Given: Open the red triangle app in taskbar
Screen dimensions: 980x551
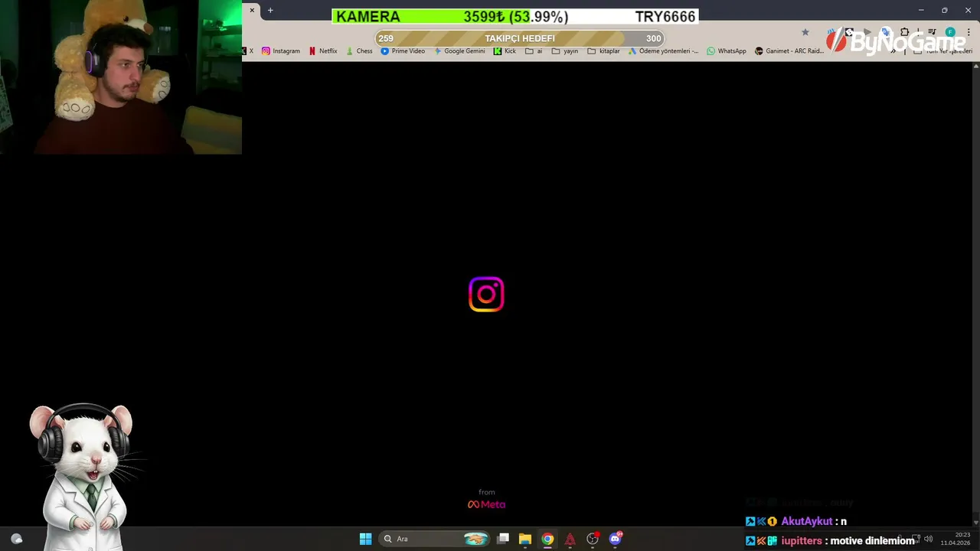Looking at the screenshot, I should coord(570,539).
